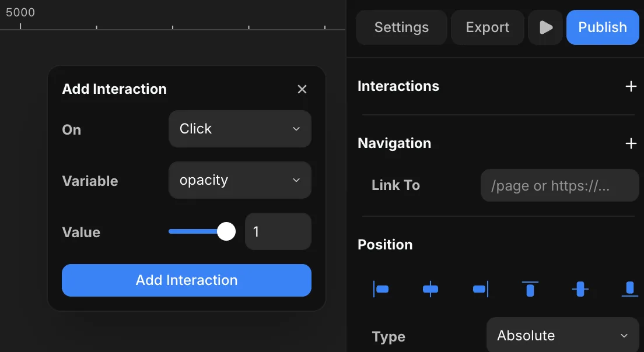The height and width of the screenshot is (352, 644).
Task: Align element to the right edge
Action: [480, 289]
